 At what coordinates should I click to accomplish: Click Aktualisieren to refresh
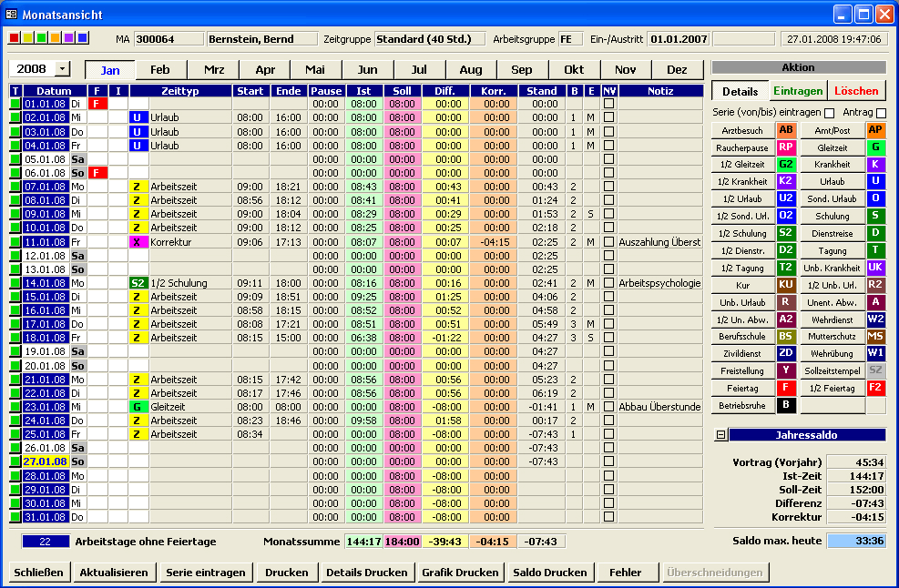click(x=114, y=572)
